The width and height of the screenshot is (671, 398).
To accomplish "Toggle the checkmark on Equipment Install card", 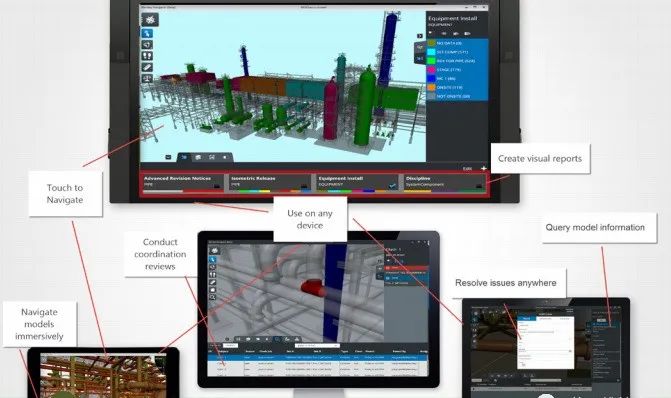I will click(392, 186).
